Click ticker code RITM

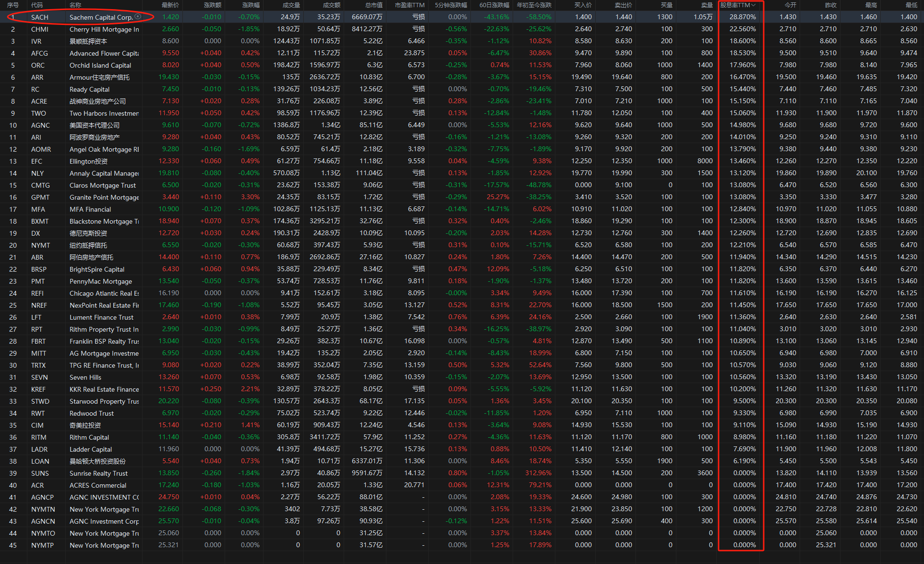coord(39,437)
